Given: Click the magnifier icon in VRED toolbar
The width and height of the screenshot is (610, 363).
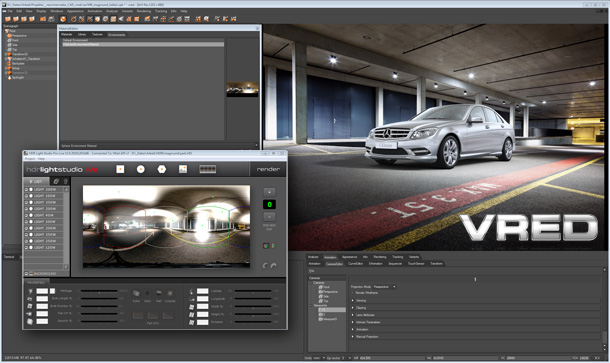Looking at the screenshot, I should [206, 19].
